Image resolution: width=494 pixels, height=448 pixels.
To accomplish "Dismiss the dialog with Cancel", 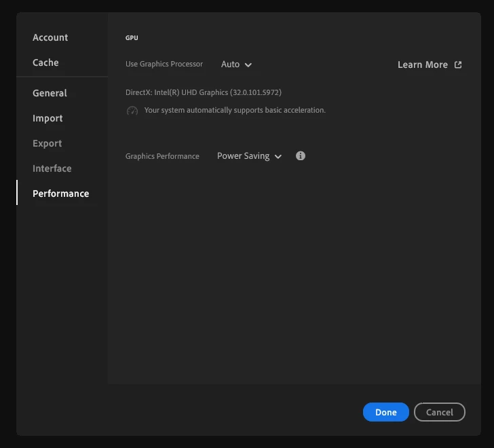I will click(x=440, y=412).
